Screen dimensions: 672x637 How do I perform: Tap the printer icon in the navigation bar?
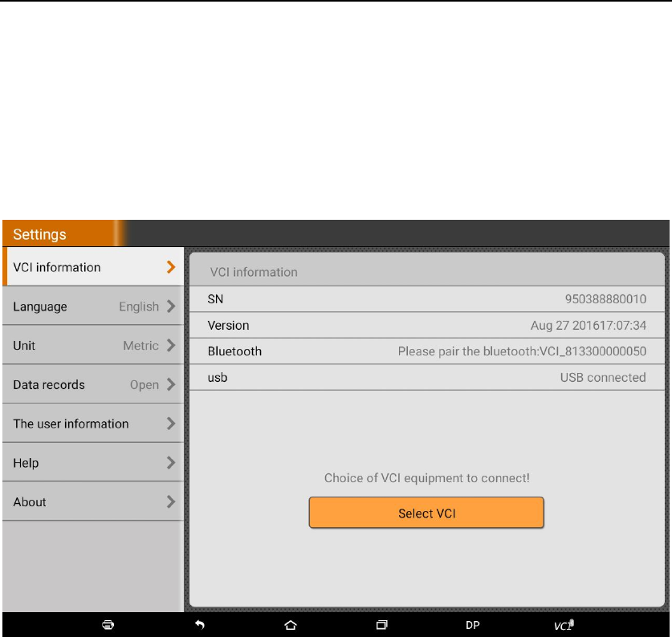coord(108,625)
